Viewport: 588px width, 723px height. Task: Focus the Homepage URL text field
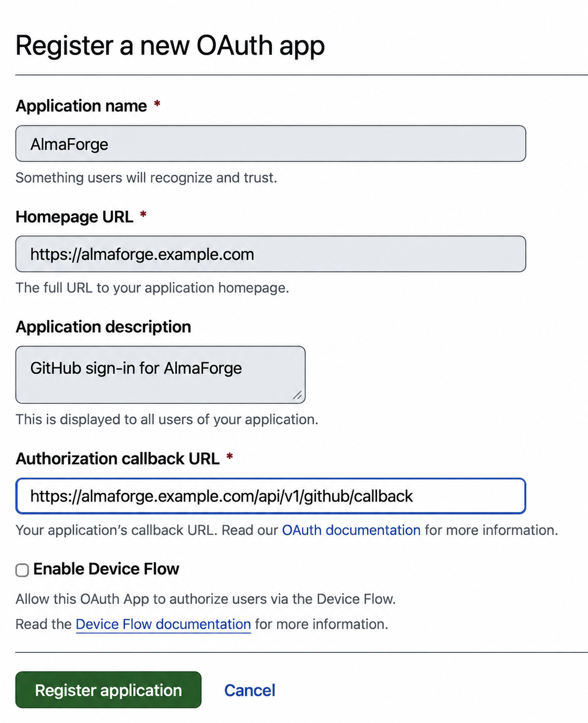point(270,254)
